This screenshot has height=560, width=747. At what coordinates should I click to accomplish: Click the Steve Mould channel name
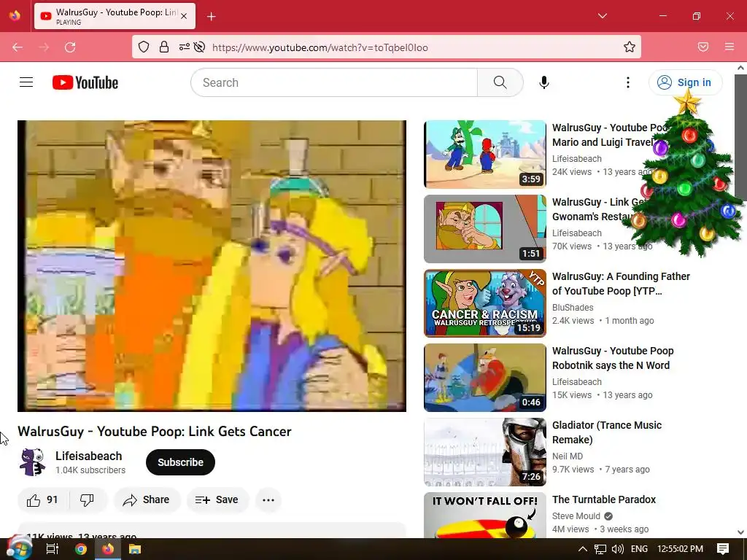(x=576, y=516)
